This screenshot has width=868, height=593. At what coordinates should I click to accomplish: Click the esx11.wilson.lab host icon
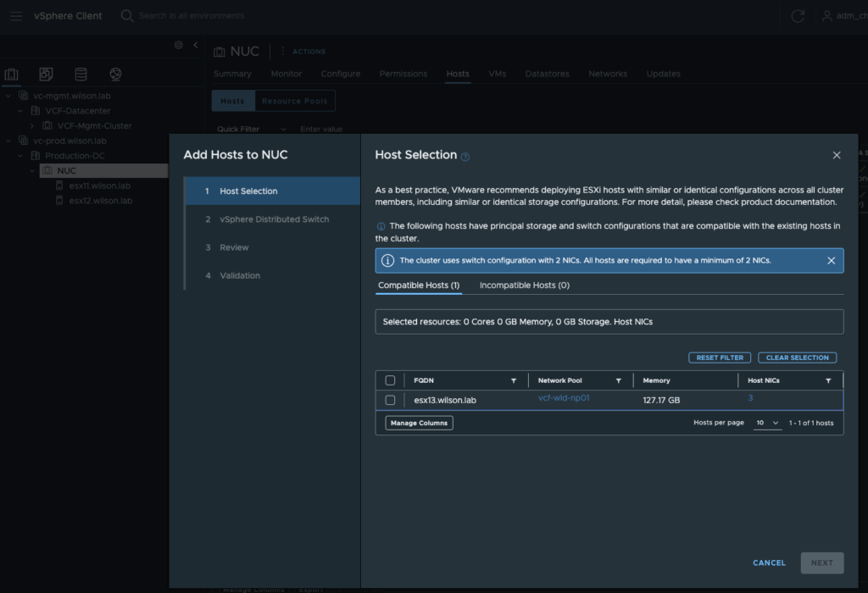click(x=59, y=186)
